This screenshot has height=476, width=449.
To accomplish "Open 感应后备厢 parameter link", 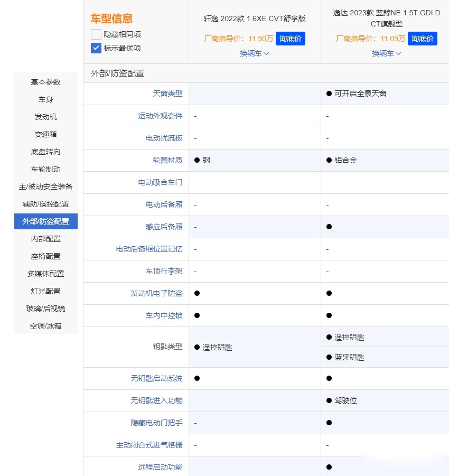I will (x=164, y=227).
